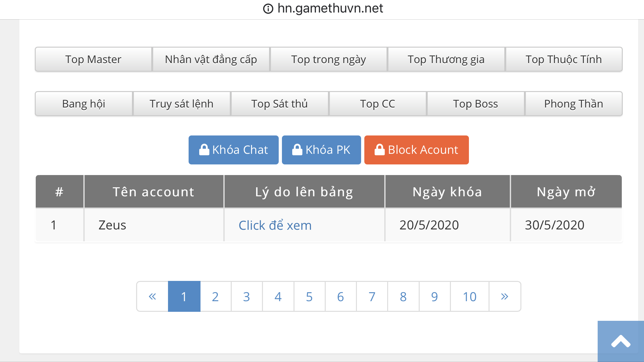Switch to the Bang hội tab

click(84, 104)
